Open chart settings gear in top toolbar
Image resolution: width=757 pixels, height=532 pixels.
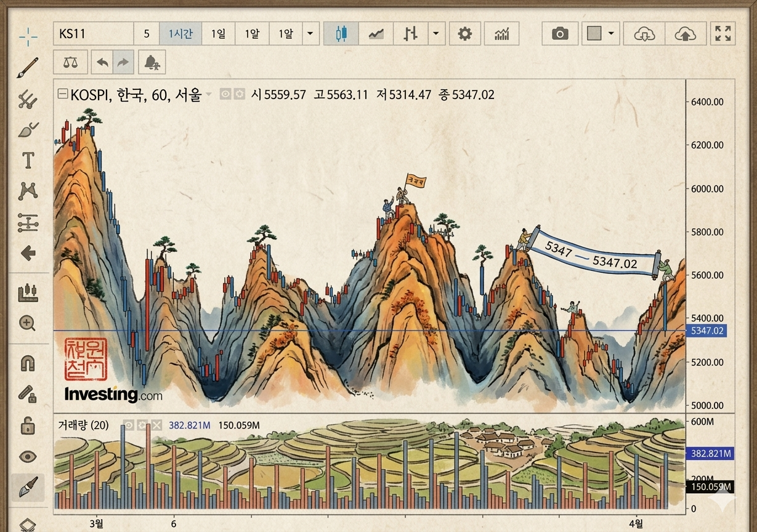click(x=464, y=34)
